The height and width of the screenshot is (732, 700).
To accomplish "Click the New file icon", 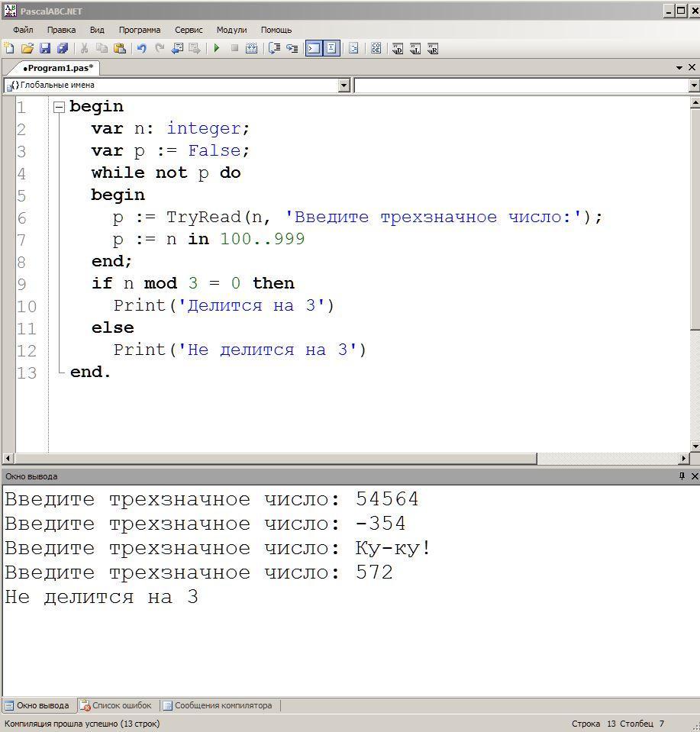I will click(9, 48).
